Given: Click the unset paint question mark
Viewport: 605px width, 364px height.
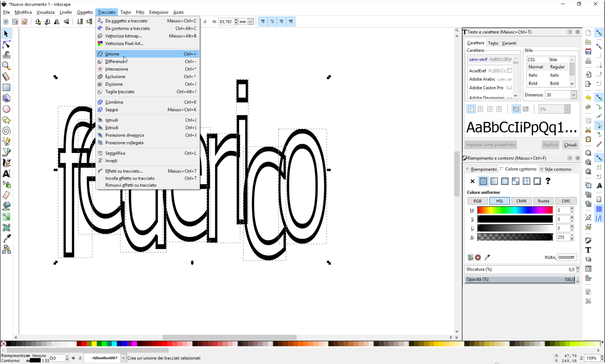Looking at the screenshot, I should [548, 181].
